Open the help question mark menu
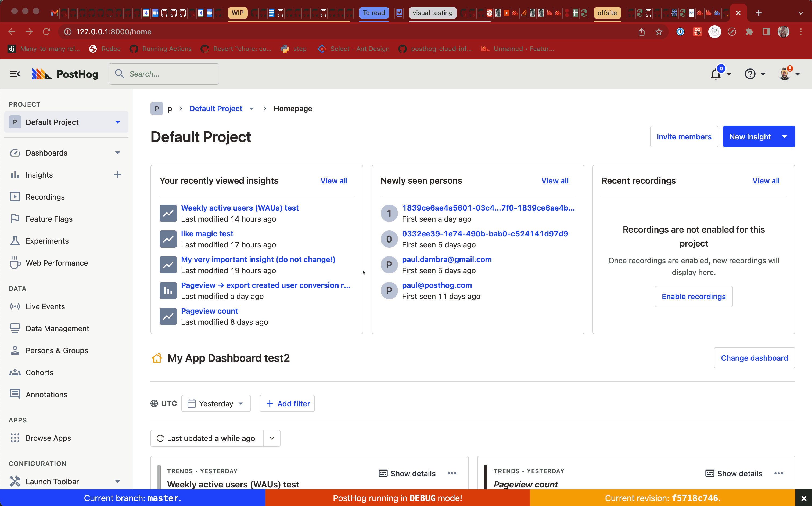Image resolution: width=812 pixels, height=506 pixels. 750,74
